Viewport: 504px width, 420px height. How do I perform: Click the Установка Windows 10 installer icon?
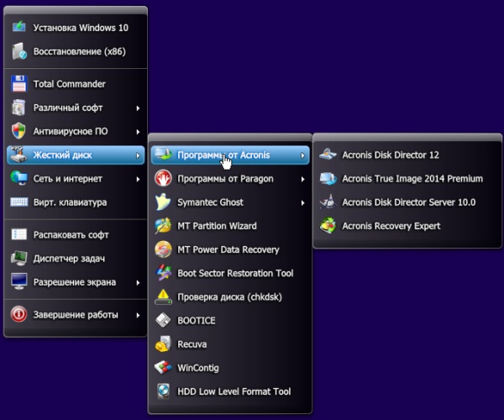(x=19, y=28)
